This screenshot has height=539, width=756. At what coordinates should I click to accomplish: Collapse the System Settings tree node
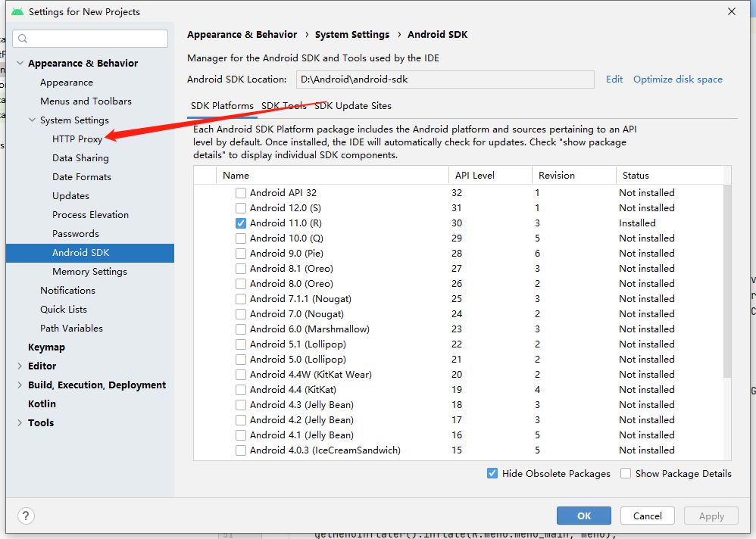coord(32,120)
